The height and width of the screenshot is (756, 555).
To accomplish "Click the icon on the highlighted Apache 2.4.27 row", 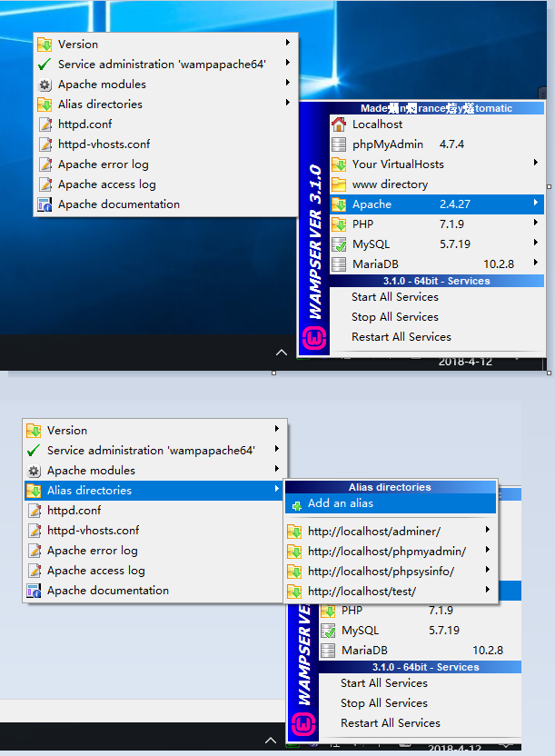I will point(339,204).
